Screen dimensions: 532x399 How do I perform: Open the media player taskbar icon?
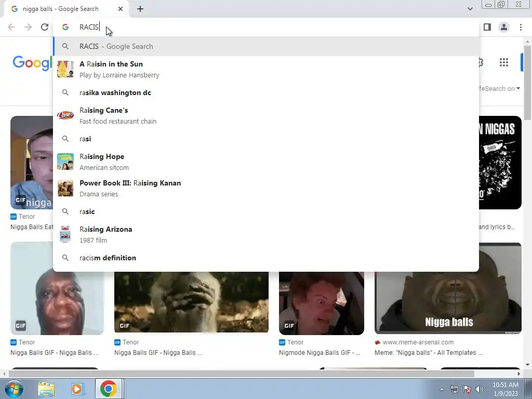(77, 389)
